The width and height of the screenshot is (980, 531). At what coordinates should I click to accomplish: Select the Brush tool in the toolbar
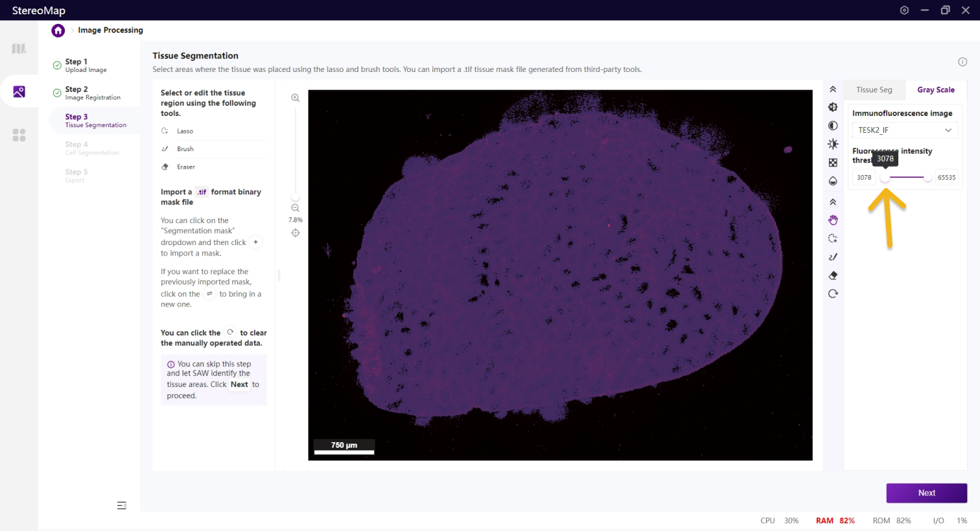point(833,257)
